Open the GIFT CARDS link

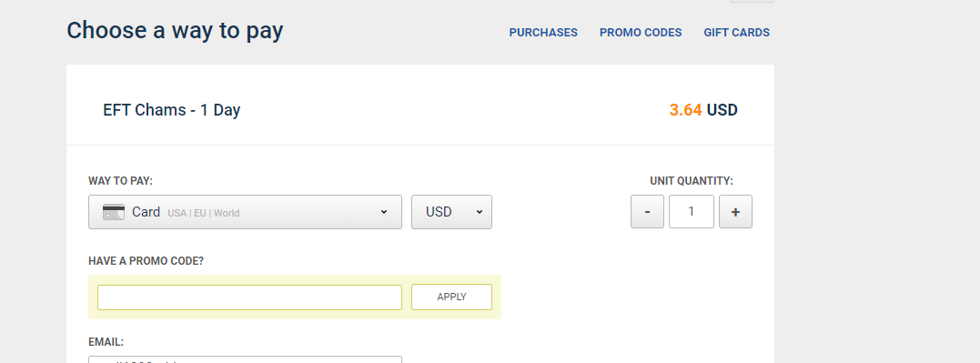(x=737, y=33)
